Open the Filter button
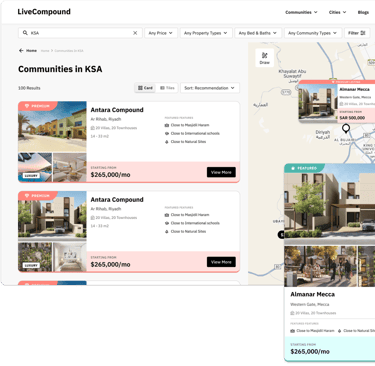 [x=357, y=33]
